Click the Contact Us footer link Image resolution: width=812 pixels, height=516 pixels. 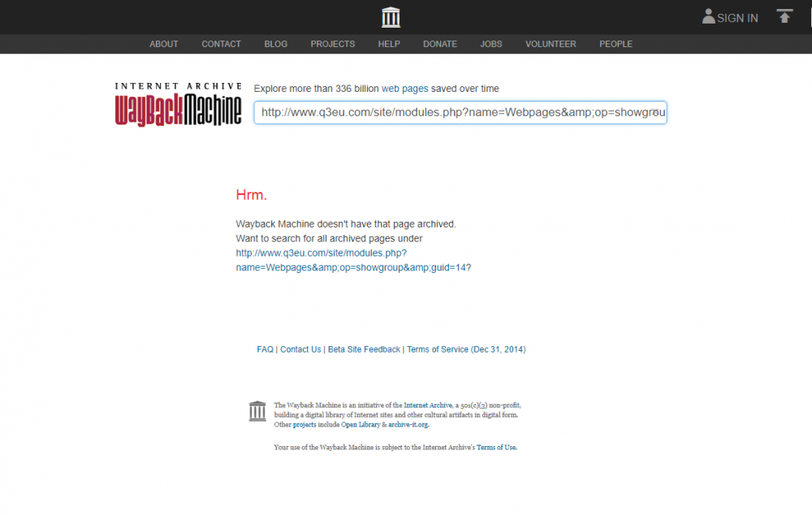pyautogui.click(x=300, y=349)
